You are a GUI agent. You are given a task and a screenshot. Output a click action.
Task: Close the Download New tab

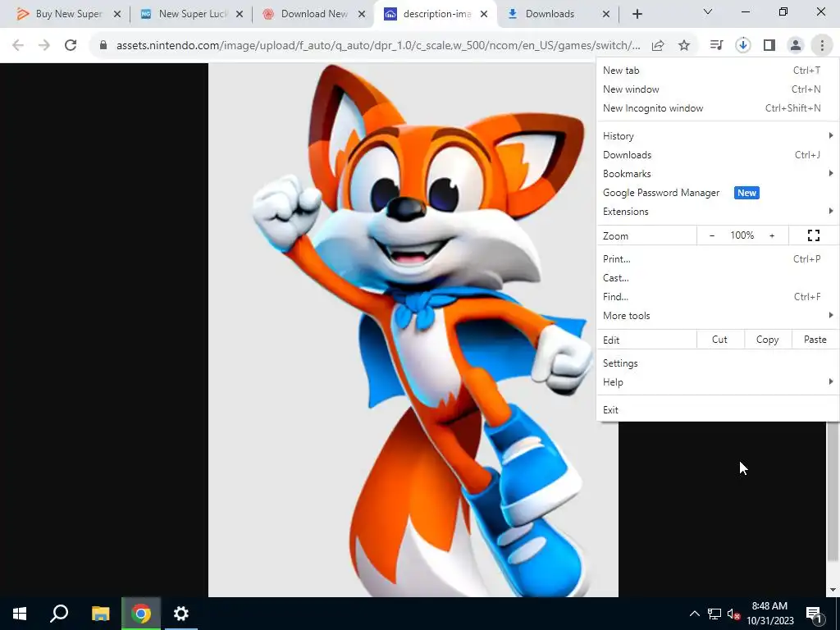[x=362, y=14]
